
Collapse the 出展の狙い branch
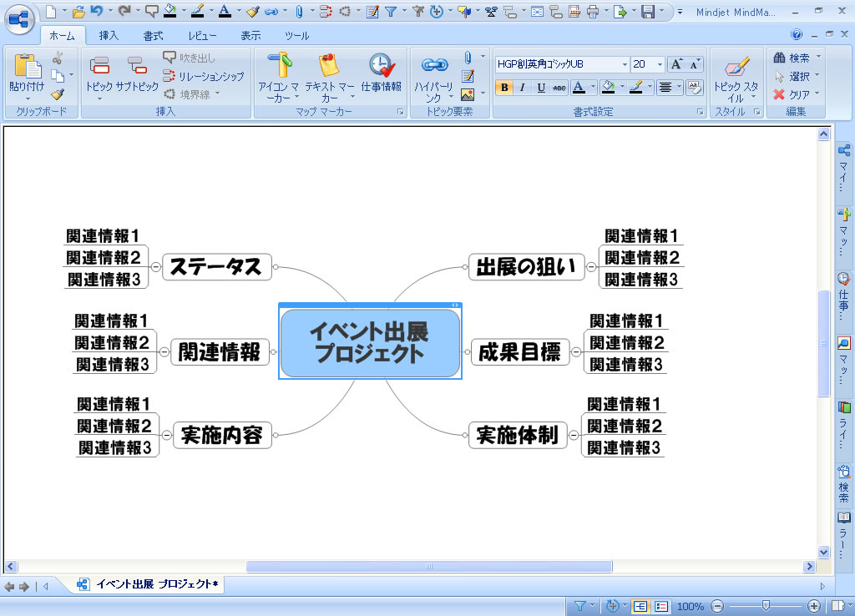click(x=591, y=267)
